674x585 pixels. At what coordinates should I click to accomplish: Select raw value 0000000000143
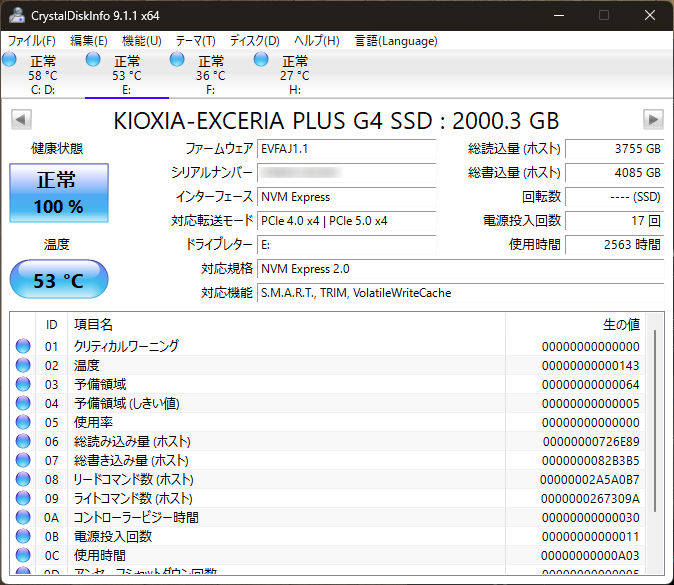(590, 365)
